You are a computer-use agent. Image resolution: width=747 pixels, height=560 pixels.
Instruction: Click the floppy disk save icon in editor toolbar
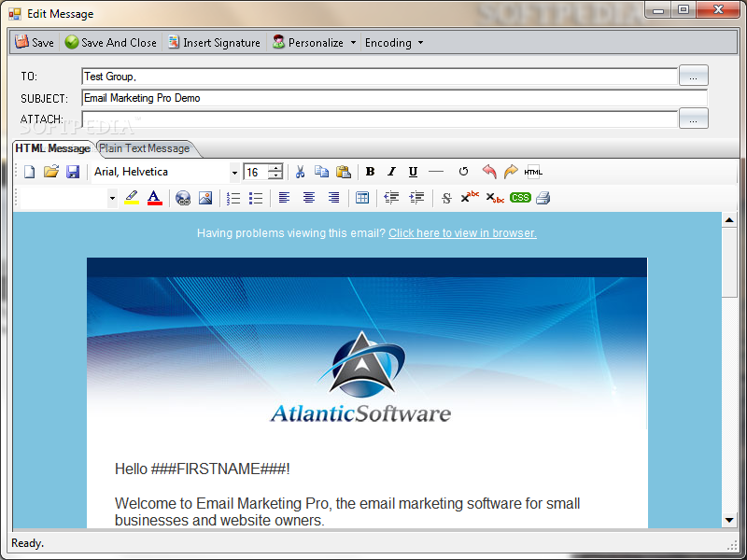coord(73,172)
